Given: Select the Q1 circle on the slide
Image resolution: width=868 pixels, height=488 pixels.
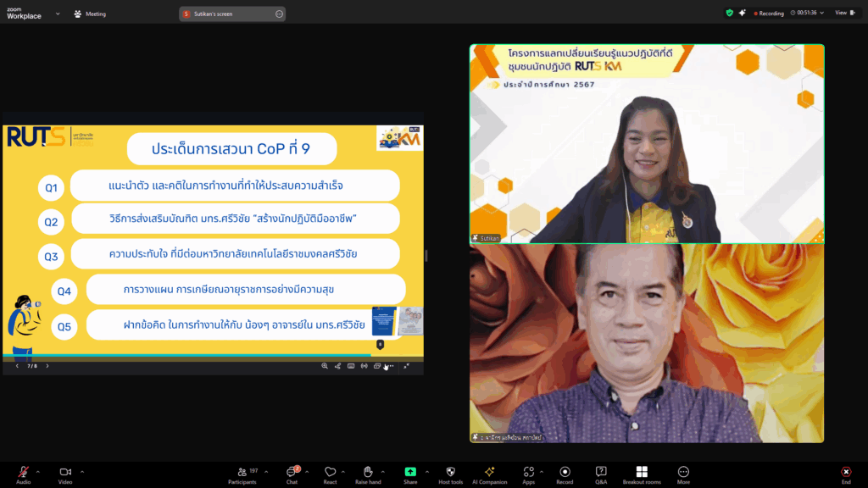Looking at the screenshot, I should [x=51, y=187].
